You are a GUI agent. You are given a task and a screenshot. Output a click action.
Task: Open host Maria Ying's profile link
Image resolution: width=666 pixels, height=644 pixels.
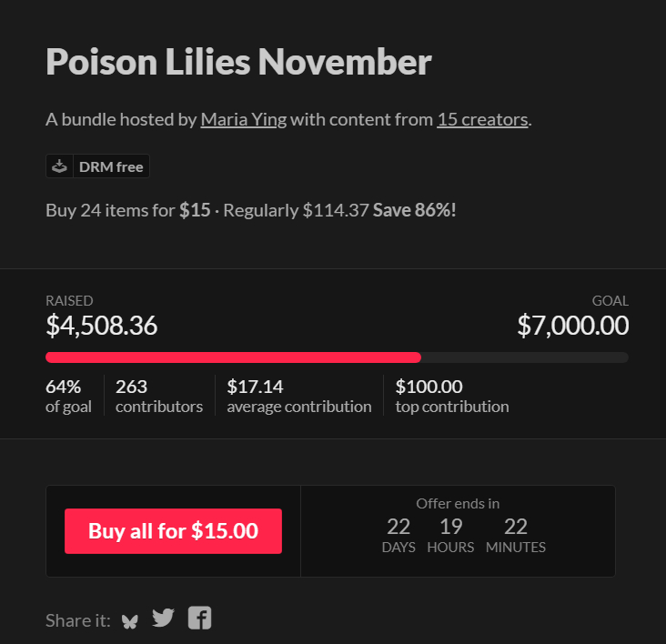243,119
